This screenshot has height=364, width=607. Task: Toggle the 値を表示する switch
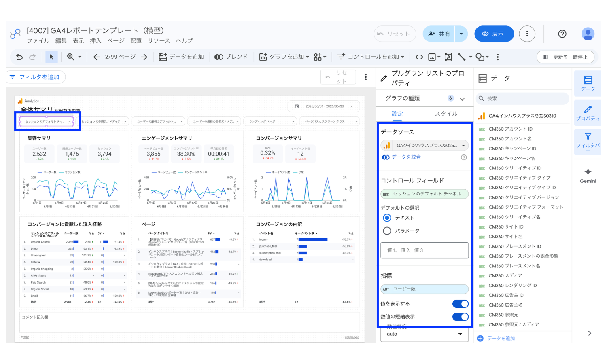pos(461,304)
